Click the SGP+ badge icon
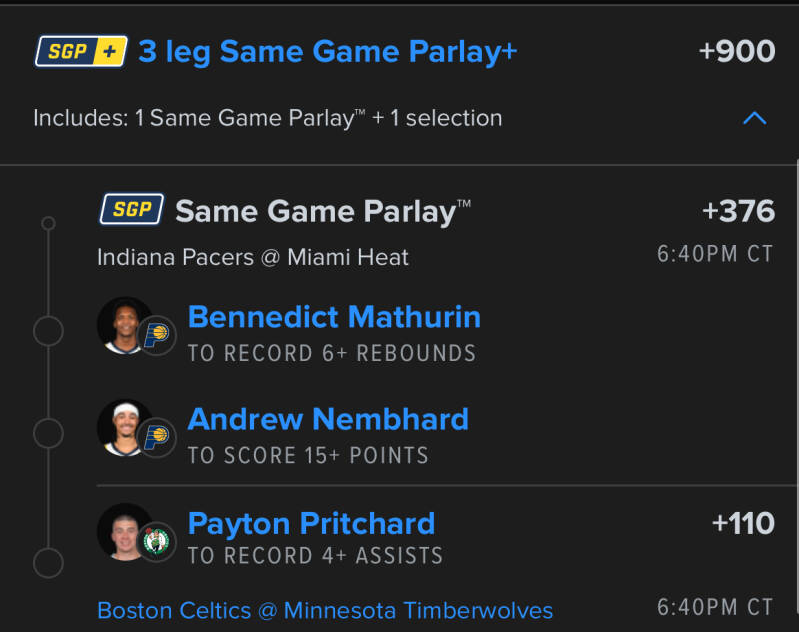 81,51
